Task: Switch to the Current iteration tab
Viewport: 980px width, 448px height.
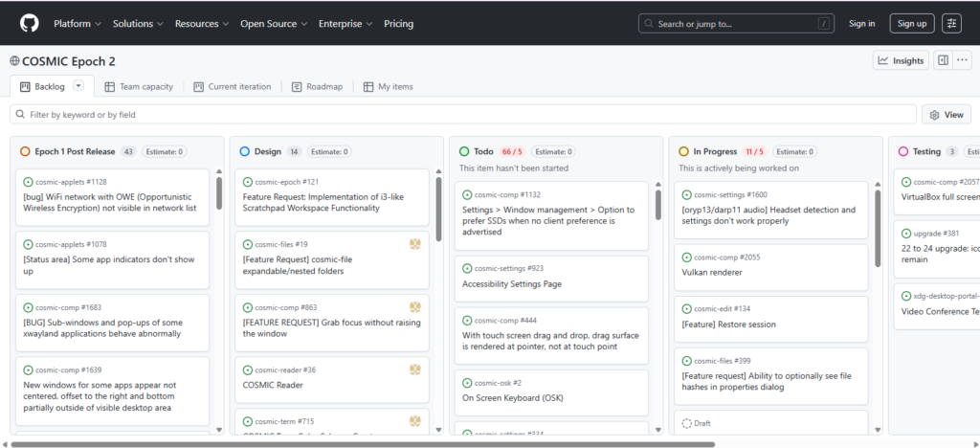Action: tap(233, 87)
